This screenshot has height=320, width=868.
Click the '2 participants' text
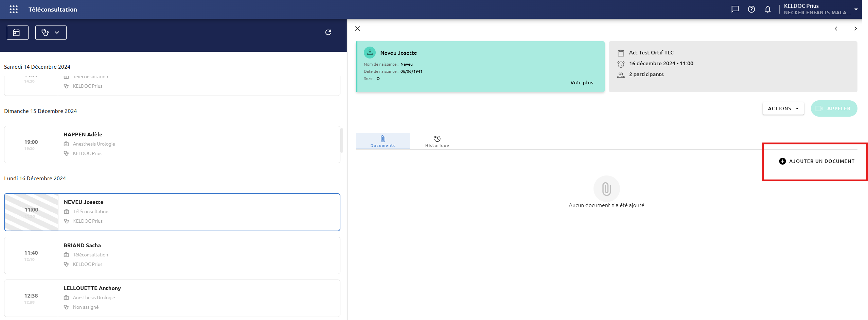click(x=646, y=74)
